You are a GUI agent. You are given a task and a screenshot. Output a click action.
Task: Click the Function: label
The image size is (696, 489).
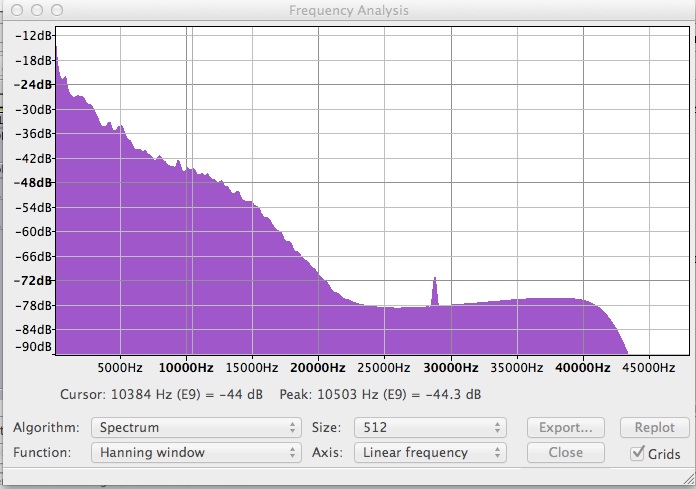[x=42, y=453]
